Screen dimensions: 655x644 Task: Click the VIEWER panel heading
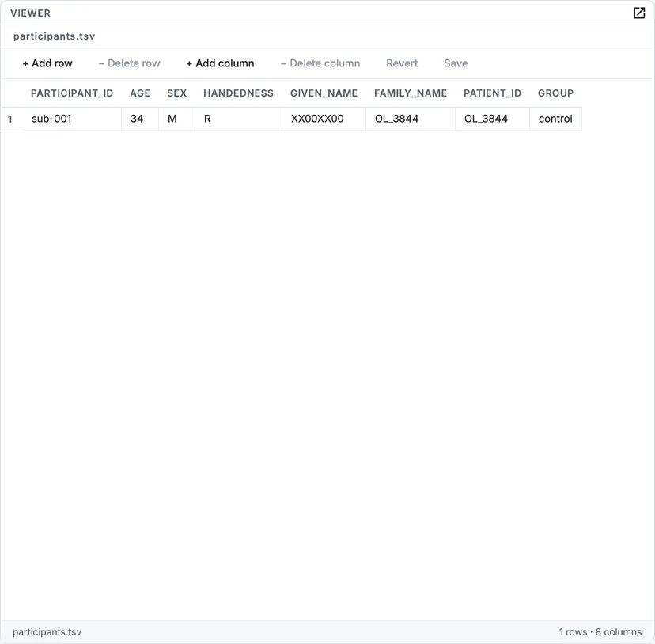click(x=31, y=13)
